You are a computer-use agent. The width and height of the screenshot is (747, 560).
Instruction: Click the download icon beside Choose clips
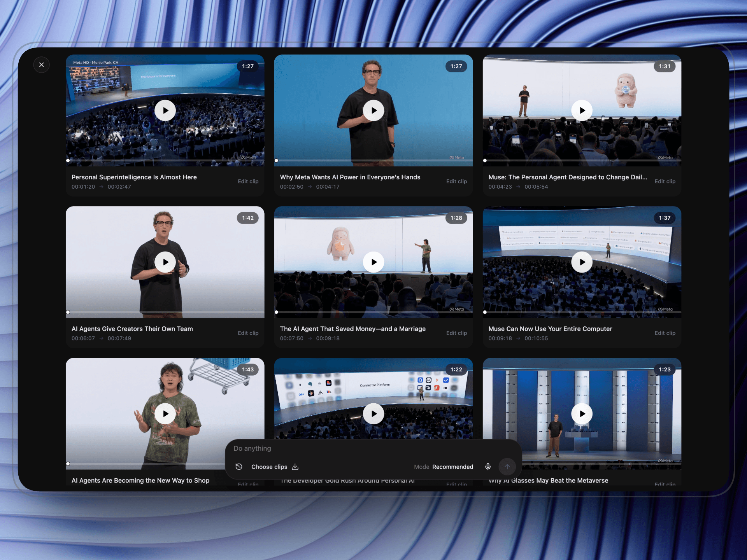point(295,467)
